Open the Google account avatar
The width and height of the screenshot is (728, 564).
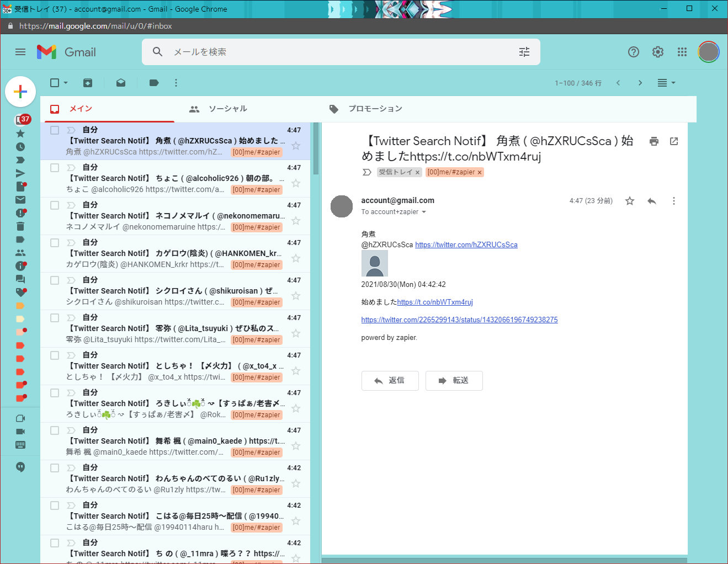709,52
